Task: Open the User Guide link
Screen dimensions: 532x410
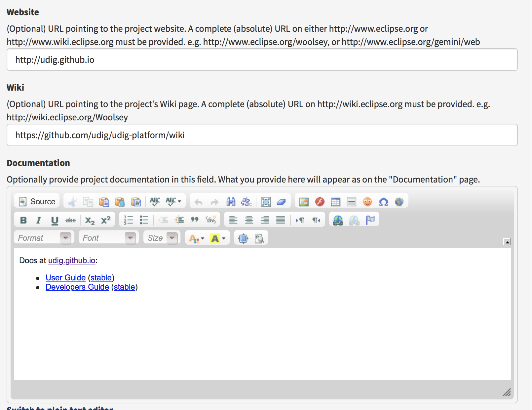Action: [x=65, y=278]
